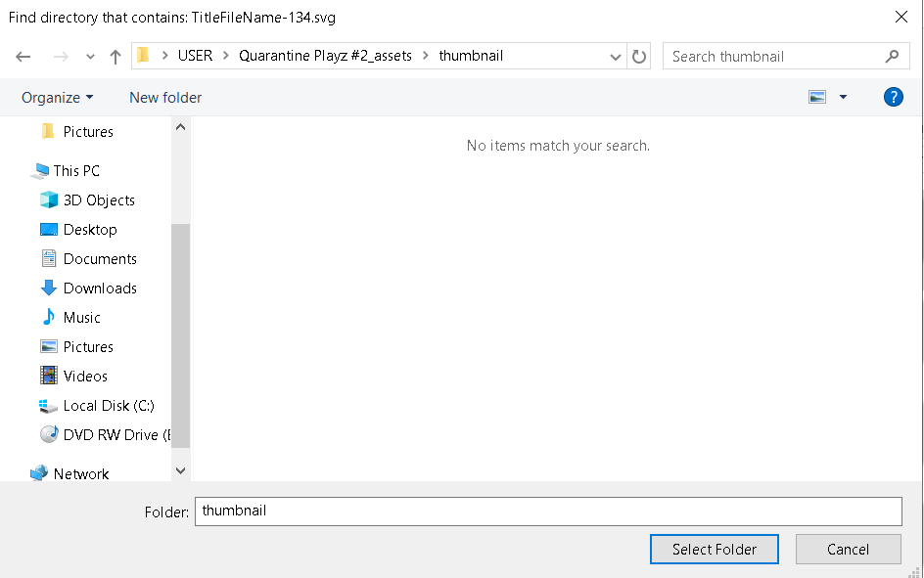This screenshot has width=924, height=578.
Task: Expand the chevron after USER
Action: tap(226, 56)
